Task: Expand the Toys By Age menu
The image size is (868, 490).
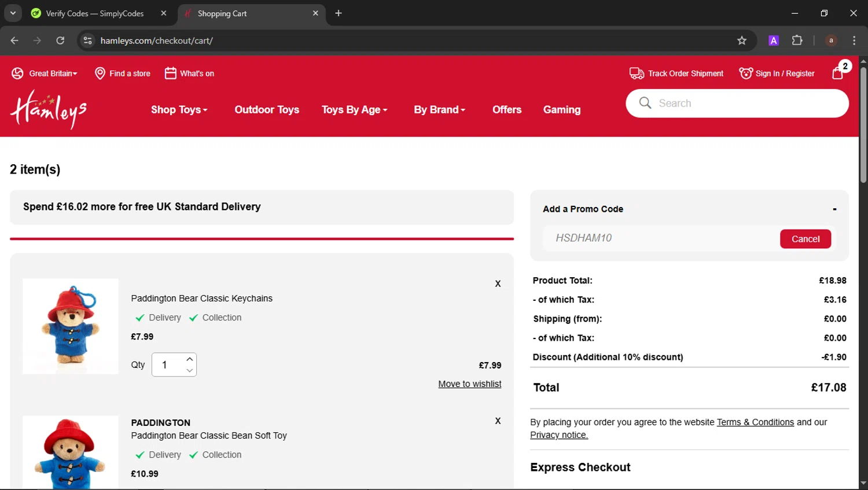Action: [354, 109]
